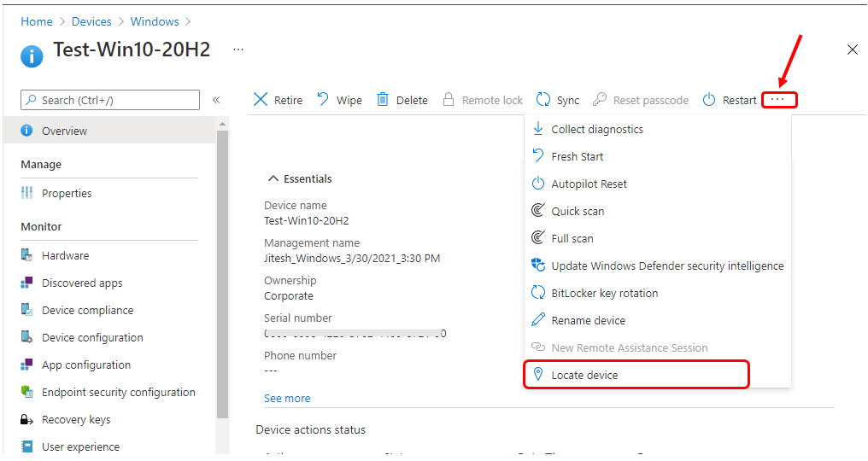Click the Device compliance icon
868x461 pixels.
pyautogui.click(x=26, y=309)
